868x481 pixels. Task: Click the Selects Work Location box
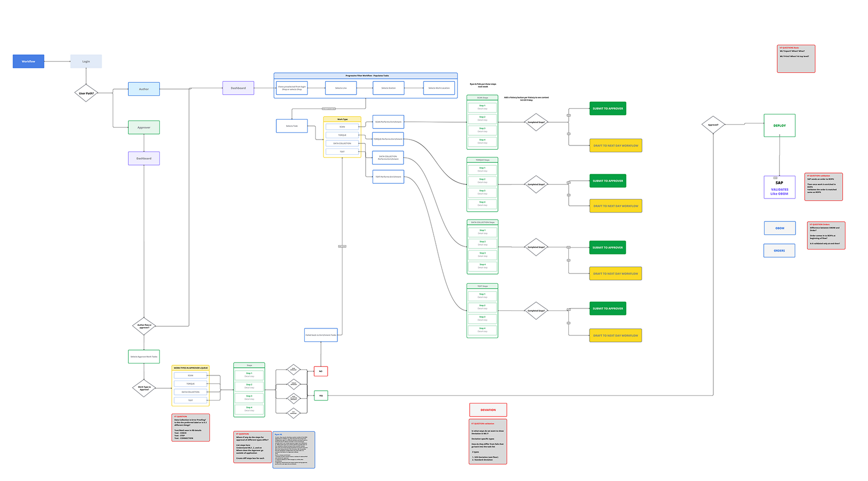(x=439, y=88)
